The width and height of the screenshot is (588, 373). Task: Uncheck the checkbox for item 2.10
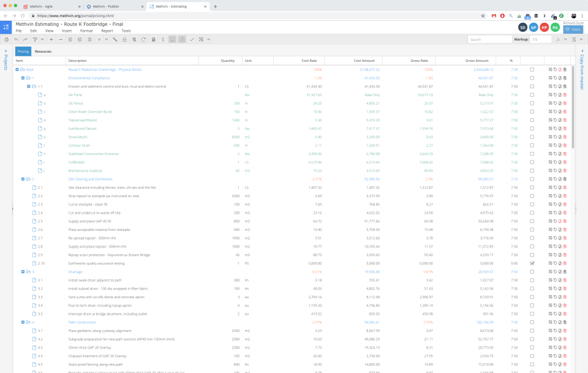click(532, 263)
